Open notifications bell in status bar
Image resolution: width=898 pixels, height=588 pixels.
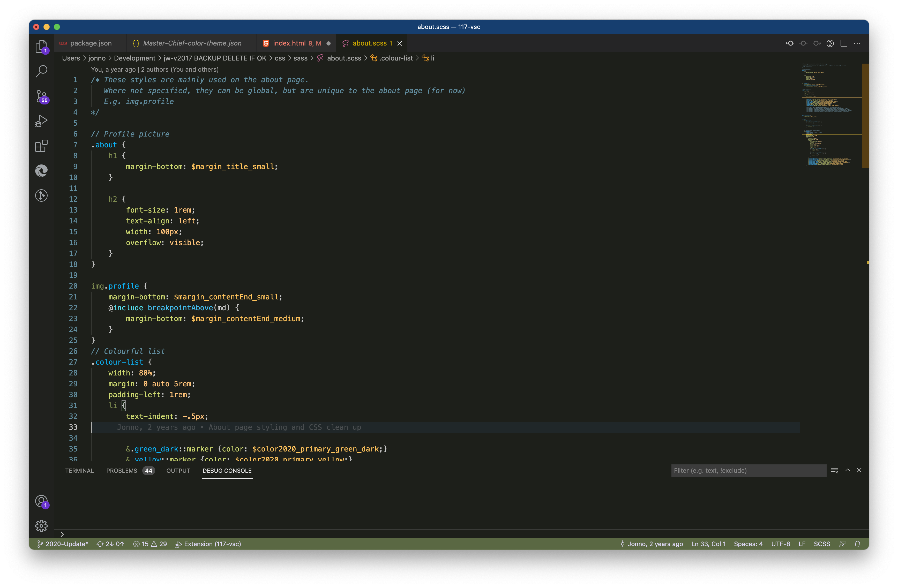point(857,544)
